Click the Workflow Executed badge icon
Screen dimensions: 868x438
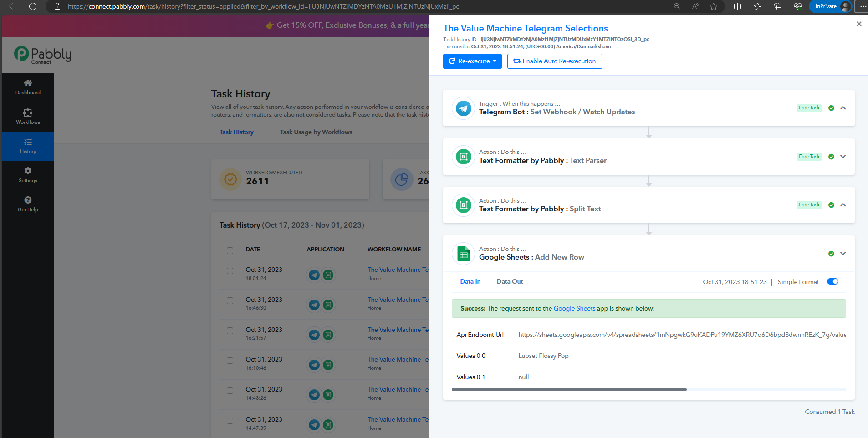231,179
